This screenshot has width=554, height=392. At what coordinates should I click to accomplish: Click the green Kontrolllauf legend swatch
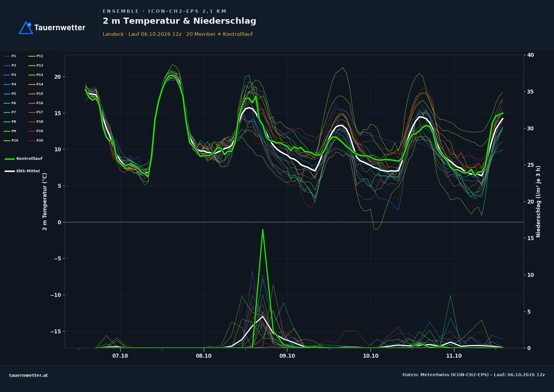[10, 159]
